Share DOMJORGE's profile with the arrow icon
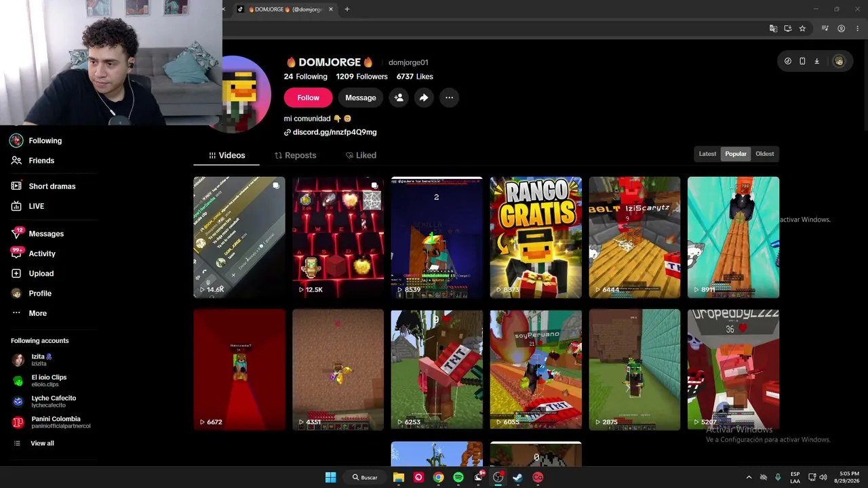The height and width of the screenshot is (488, 868). [x=424, y=98]
